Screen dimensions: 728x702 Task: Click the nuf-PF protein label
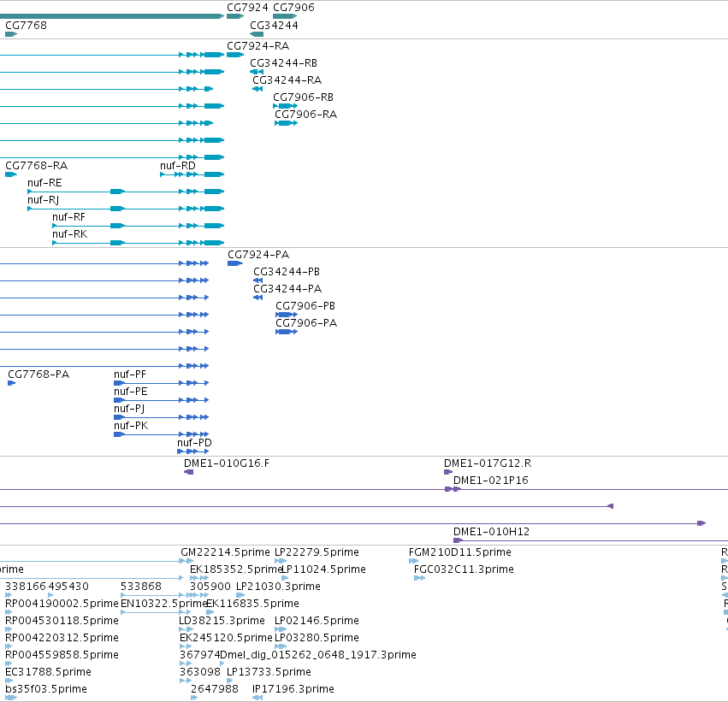tap(130, 375)
